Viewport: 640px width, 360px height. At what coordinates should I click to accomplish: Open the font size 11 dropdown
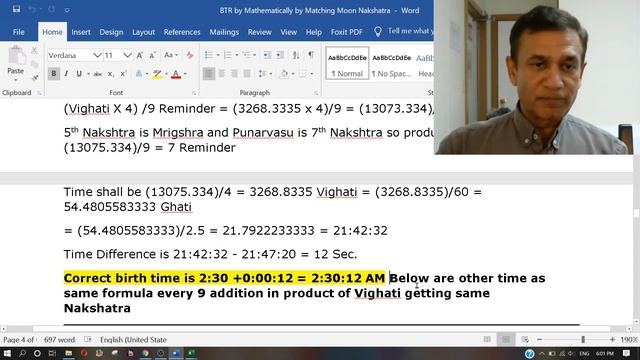point(127,55)
